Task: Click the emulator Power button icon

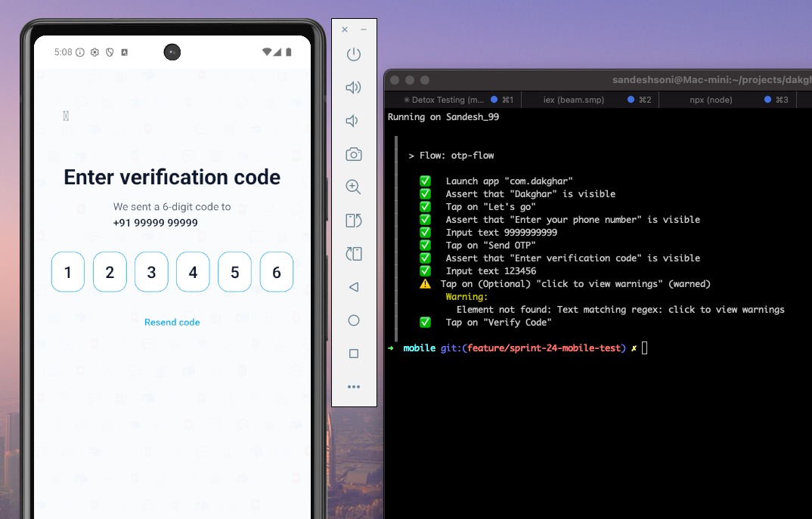Action: pos(354,54)
